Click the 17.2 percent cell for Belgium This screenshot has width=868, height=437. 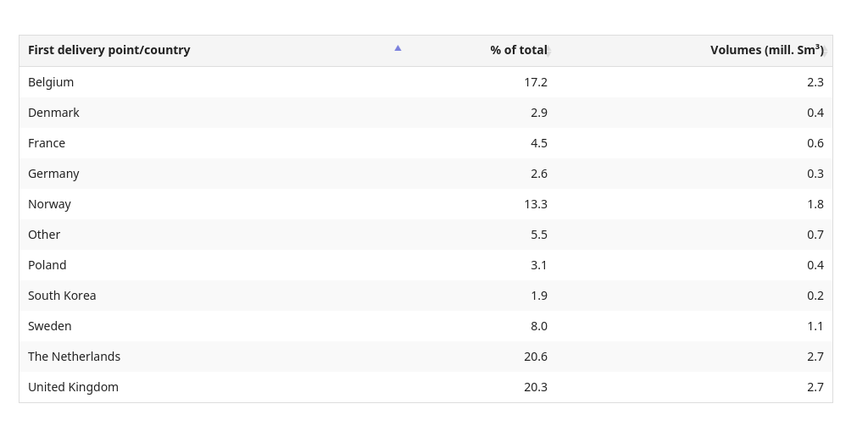(536, 82)
